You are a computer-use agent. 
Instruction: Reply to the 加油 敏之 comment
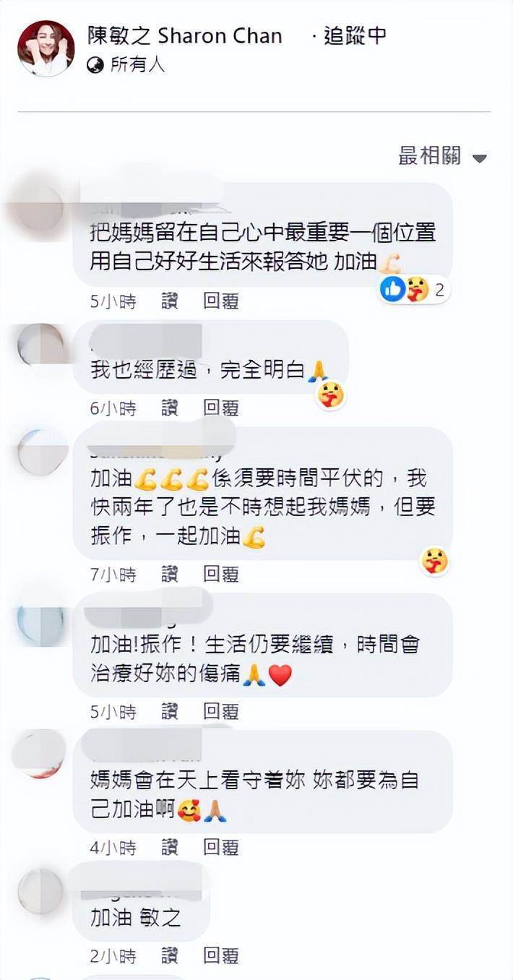coord(221,956)
